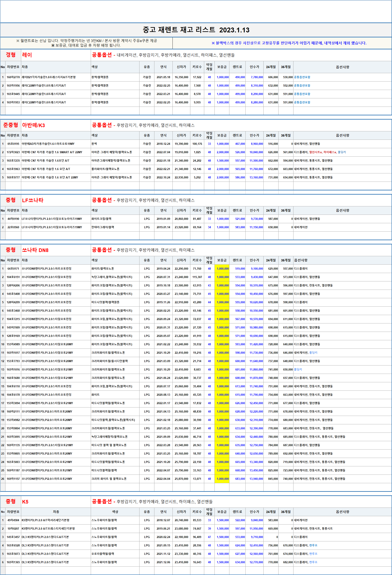Select model '아반떼AD자가용가솔린1.6스마트오토19MY'

pos(48,144)
